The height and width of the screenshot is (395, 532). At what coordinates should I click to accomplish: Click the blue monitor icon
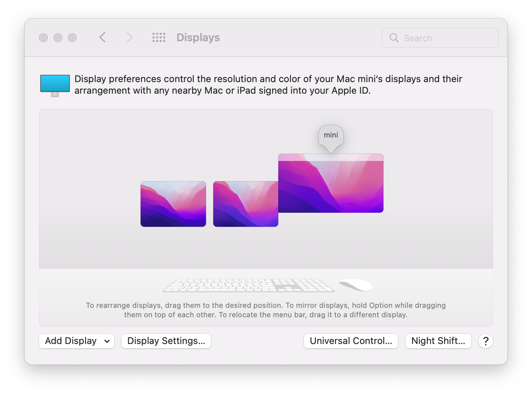(x=55, y=85)
